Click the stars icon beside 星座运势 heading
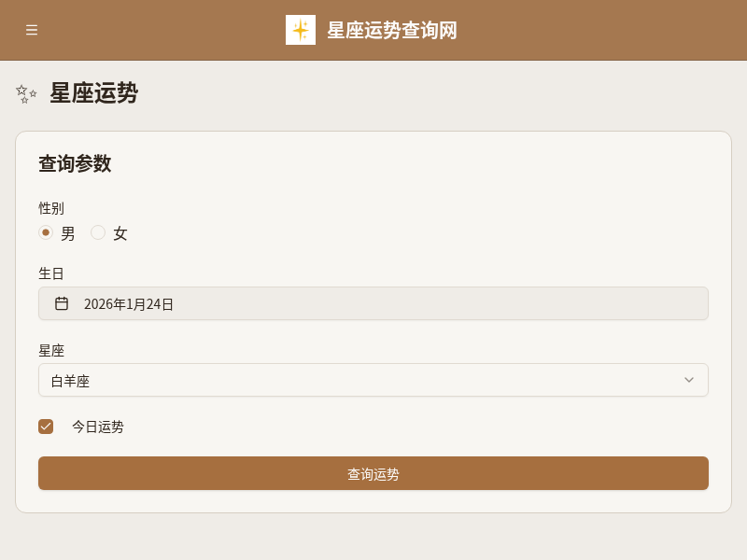 click(26, 93)
